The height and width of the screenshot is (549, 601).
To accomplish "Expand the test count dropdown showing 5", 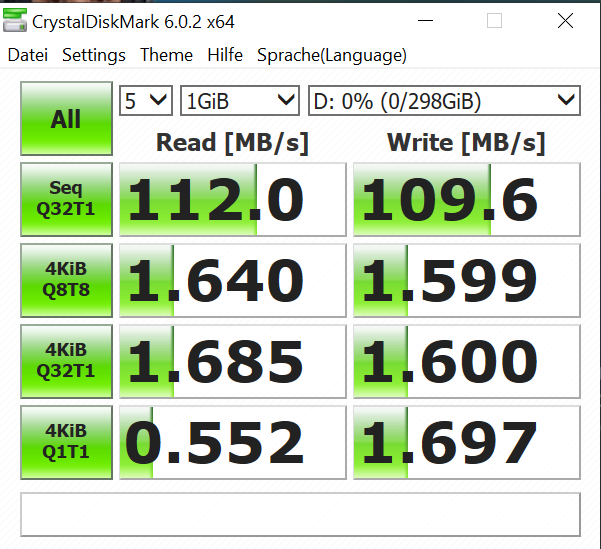I will (x=146, y=100).
